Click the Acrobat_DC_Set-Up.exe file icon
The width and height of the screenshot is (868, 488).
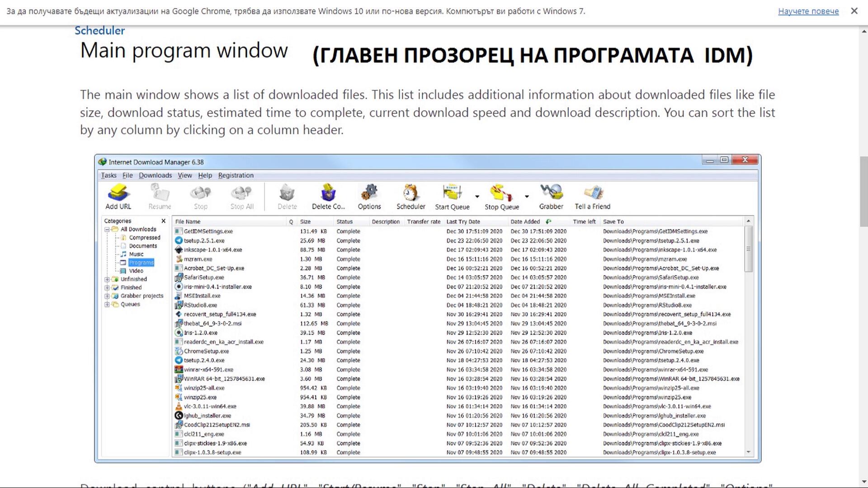(x=179, y=268)
